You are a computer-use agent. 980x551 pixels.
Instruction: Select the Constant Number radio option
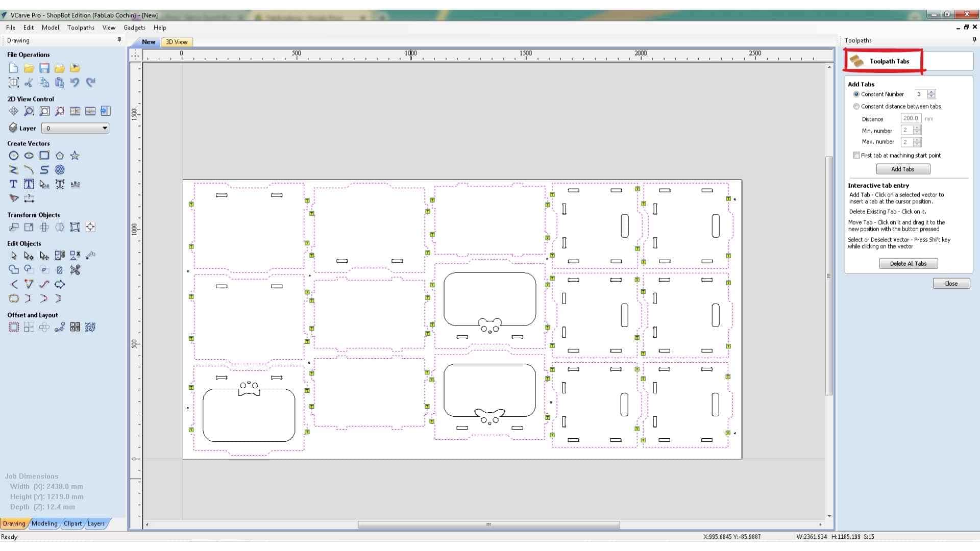[x=856, y=94]
